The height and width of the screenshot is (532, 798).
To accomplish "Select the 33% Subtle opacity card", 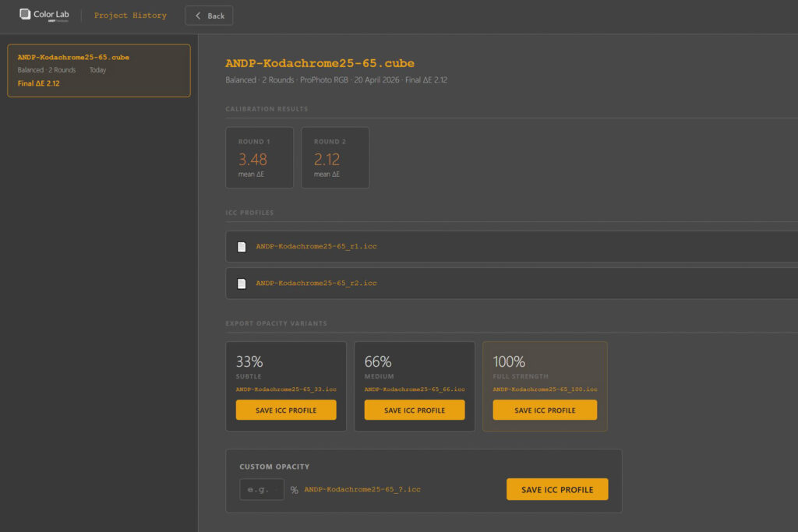I will pos(286,386).
